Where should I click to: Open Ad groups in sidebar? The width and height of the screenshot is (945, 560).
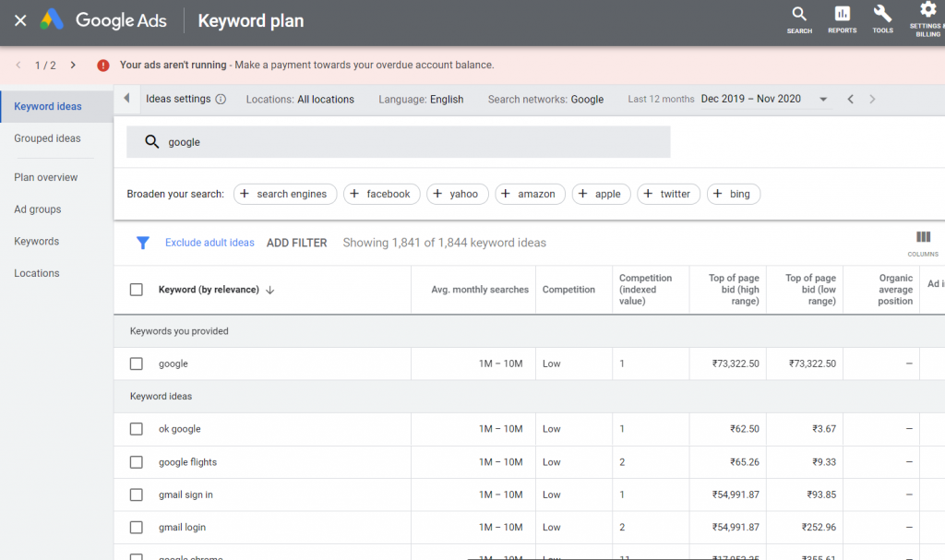coord(37,209)
